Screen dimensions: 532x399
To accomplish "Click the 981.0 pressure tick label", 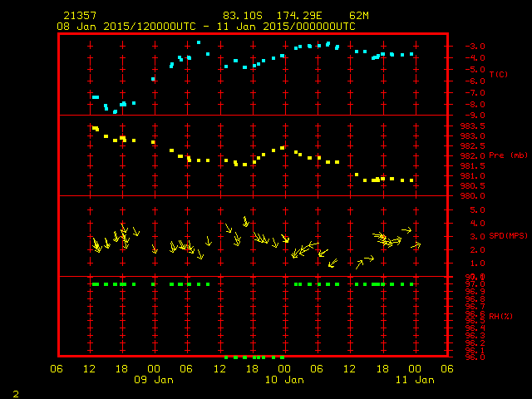I will tap(473, 176).
